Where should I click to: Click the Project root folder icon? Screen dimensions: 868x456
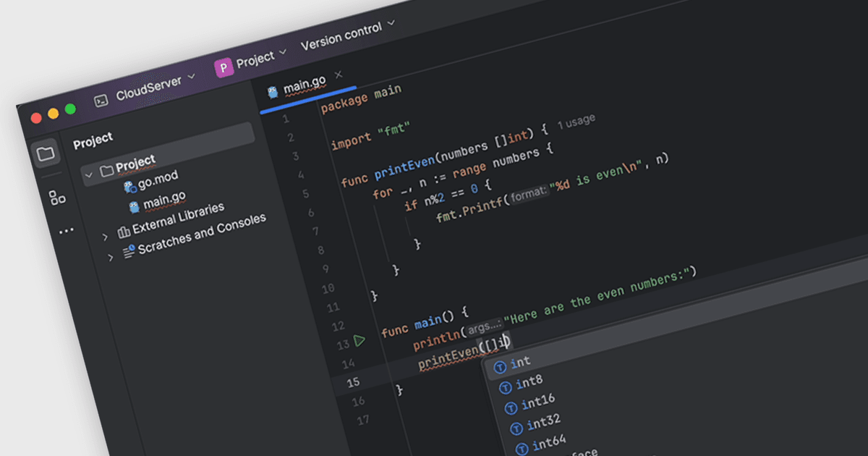107,171
